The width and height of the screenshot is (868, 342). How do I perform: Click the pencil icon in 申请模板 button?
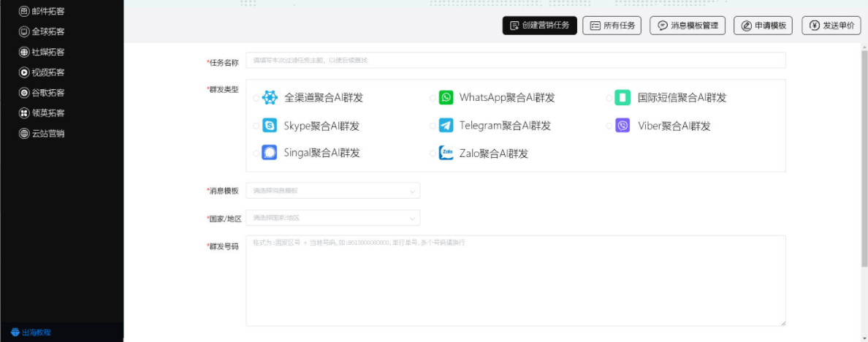pyautogui.click(x=746, y=26)
